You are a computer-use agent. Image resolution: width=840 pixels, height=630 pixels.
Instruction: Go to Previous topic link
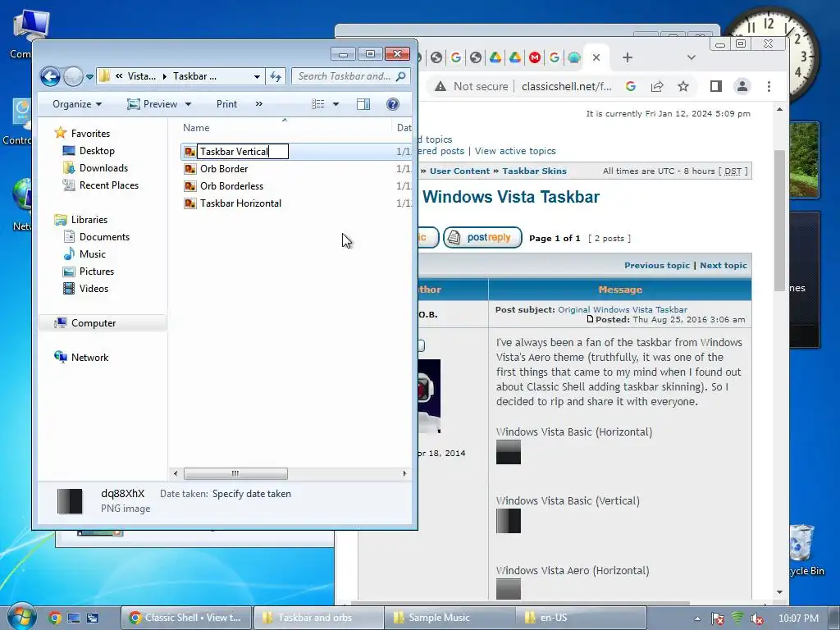point(657,265)
